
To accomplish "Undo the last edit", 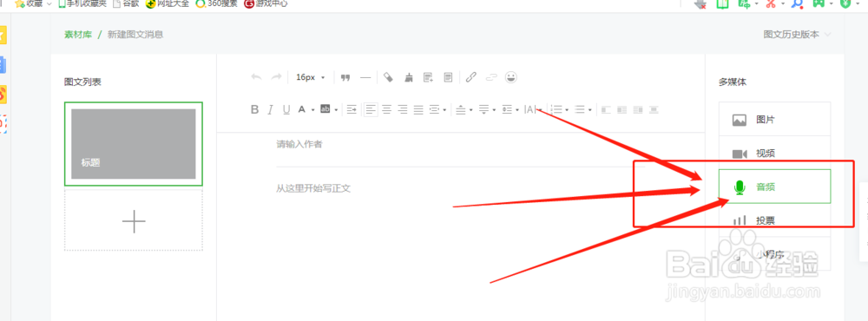I will [256, 77].
